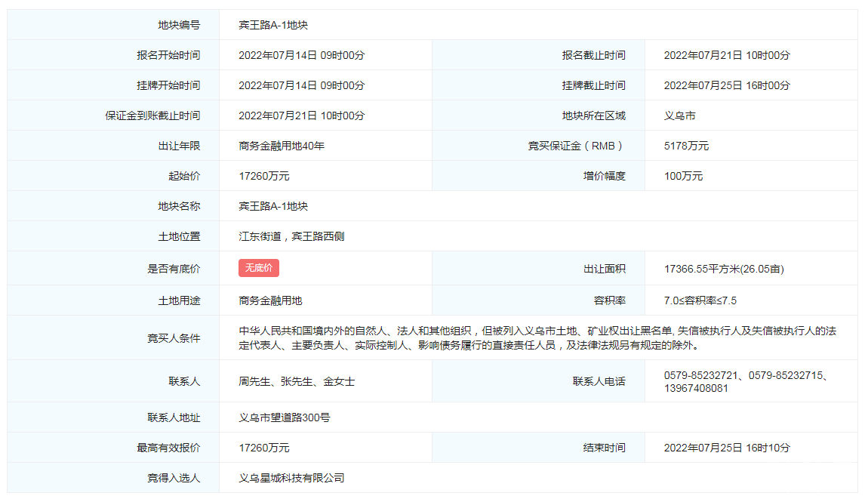Click the 竞买人条件 description paragraph
The image size is (868, 499).
click(x=537, y=338)
